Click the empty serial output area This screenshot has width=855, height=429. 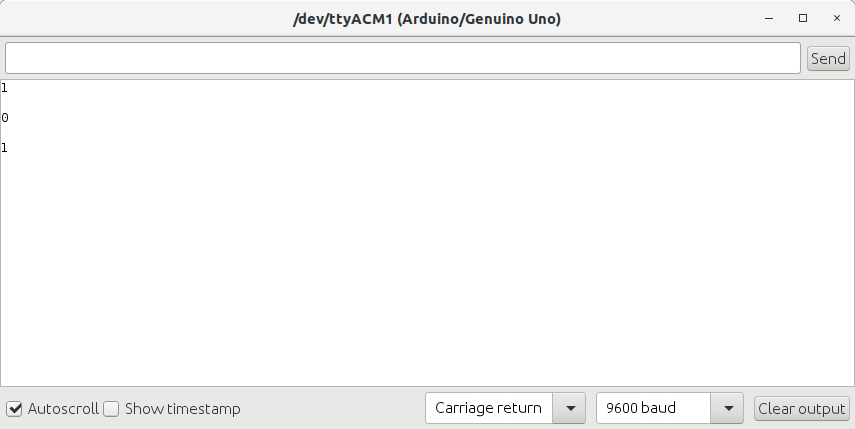pyautogui.click(x=427, y=270)
